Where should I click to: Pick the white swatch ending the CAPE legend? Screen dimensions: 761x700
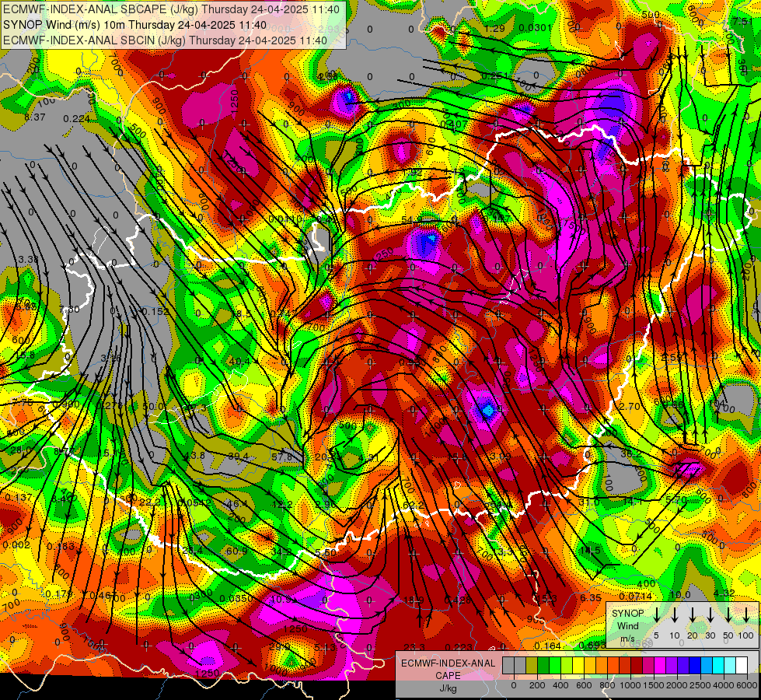click(x=741, y=666)
